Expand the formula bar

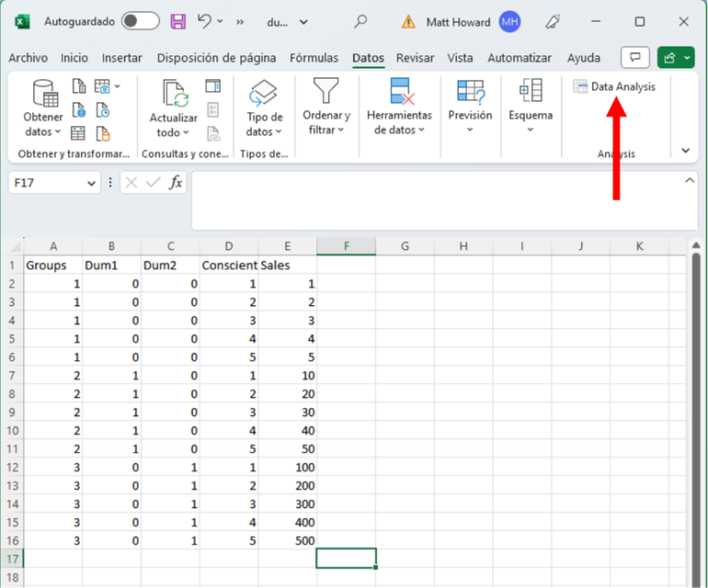pyautogui.click(x=690, y=181)
